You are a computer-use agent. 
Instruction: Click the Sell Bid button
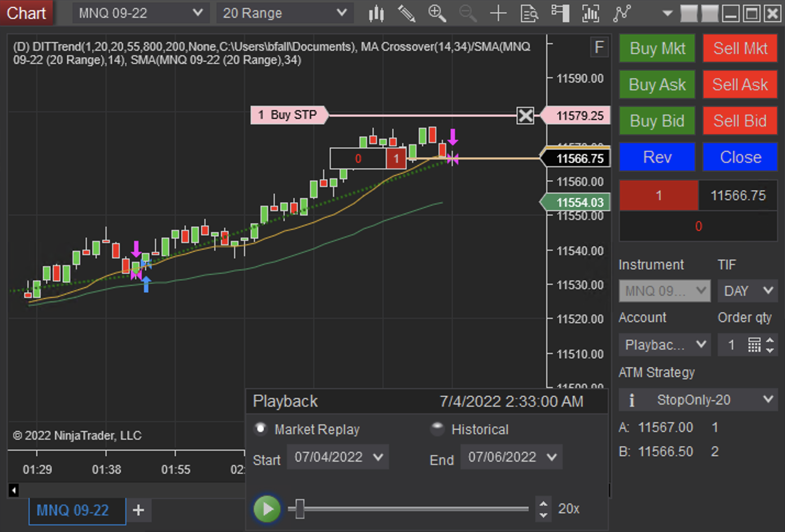740,121
